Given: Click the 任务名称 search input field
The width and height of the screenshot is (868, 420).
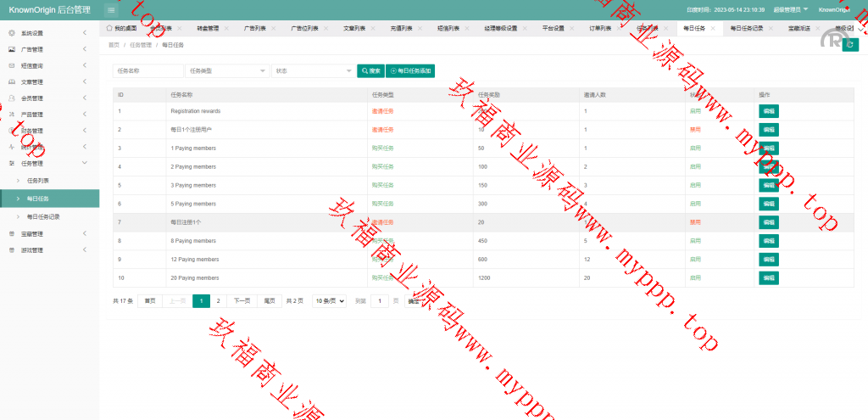Looking at the screenshot, I should [147, 71].
